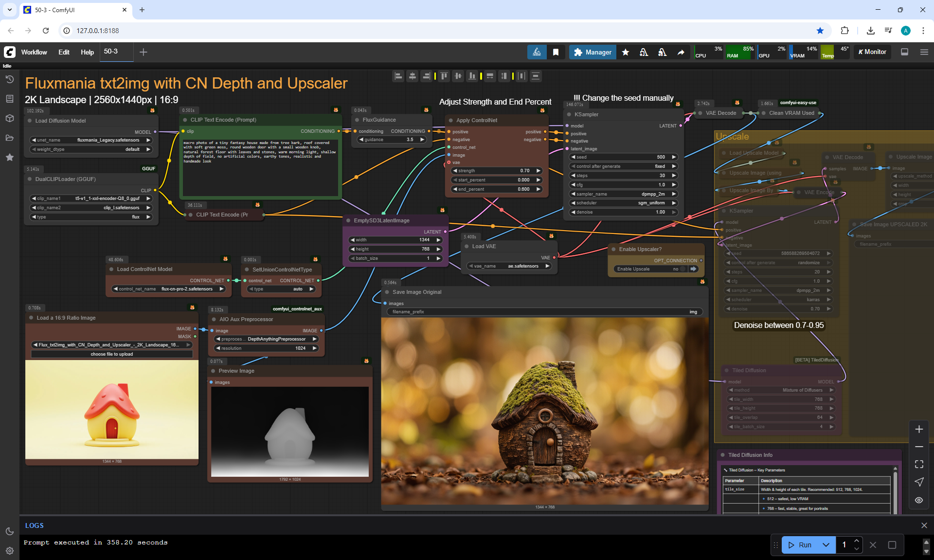
Task: Open the node library book icon
Action: click(10, 99)
